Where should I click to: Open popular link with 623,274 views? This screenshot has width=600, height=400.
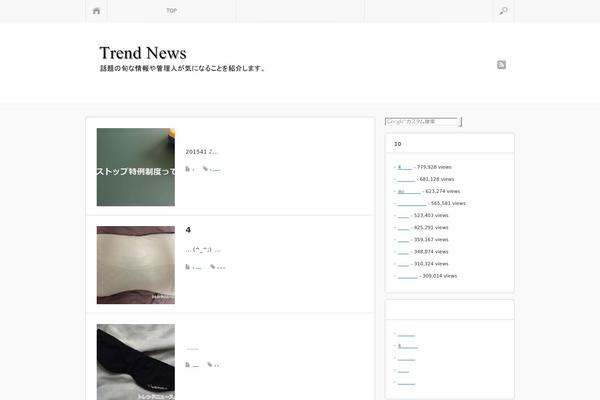(x=409, y=191)
